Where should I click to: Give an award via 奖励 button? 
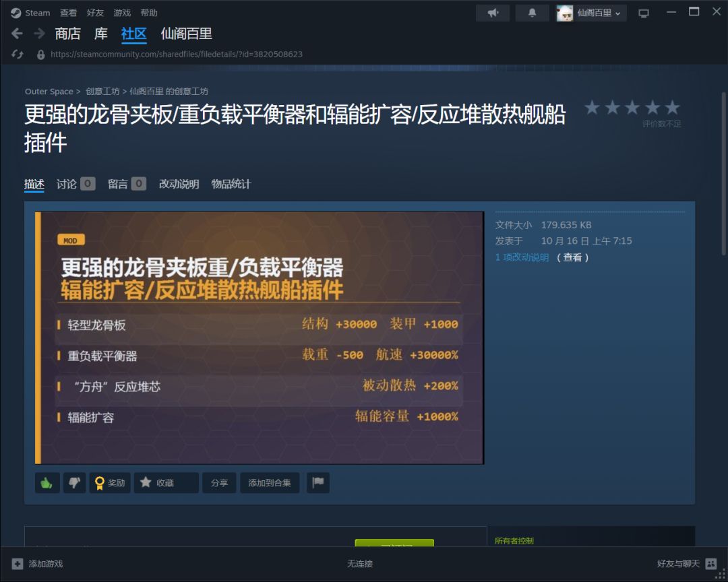[x=110, y=483]
